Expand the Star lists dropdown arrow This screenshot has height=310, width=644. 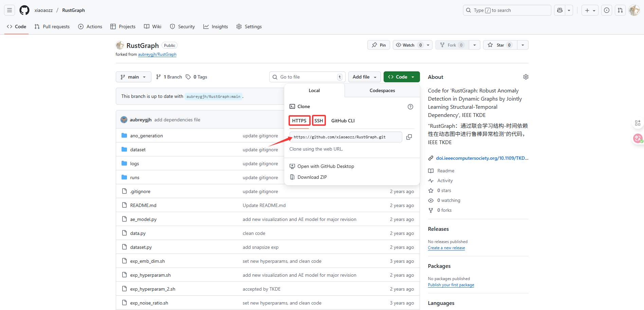pyautogui.click(x=523, y=45)
